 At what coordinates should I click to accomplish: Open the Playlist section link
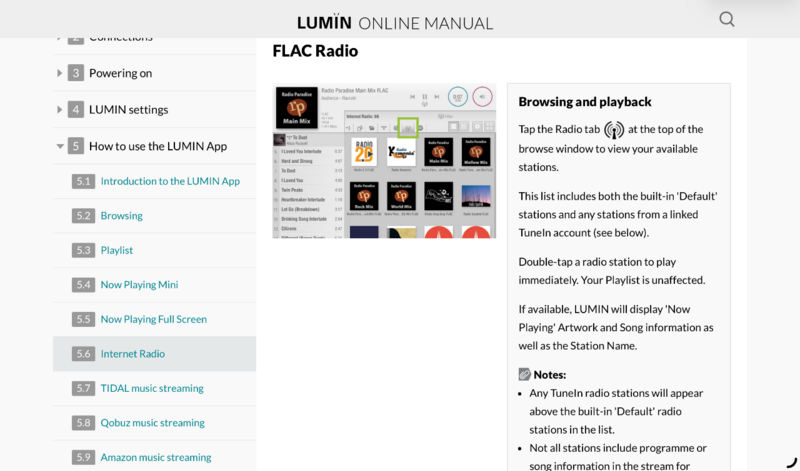click(x=116, y=250)
